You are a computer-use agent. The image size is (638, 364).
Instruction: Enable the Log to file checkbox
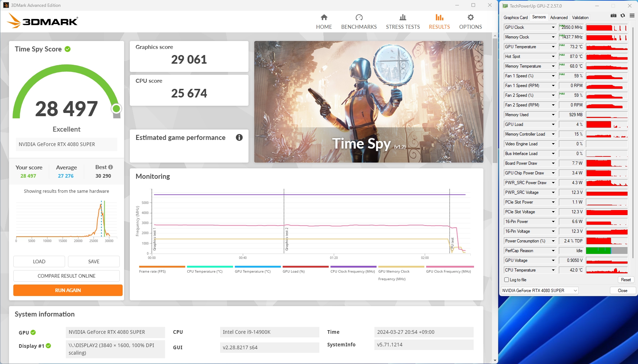coord(506,280)
